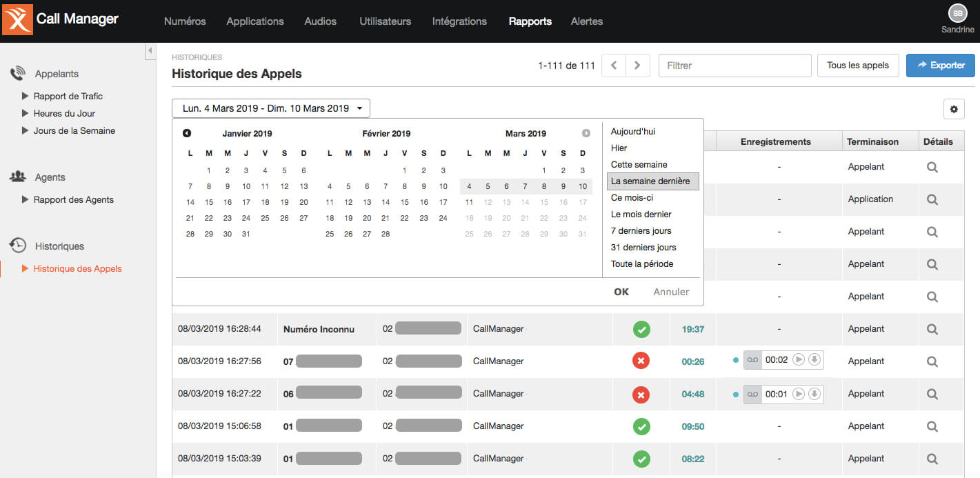Click in the Filtrer input field

tap(735, 66)
